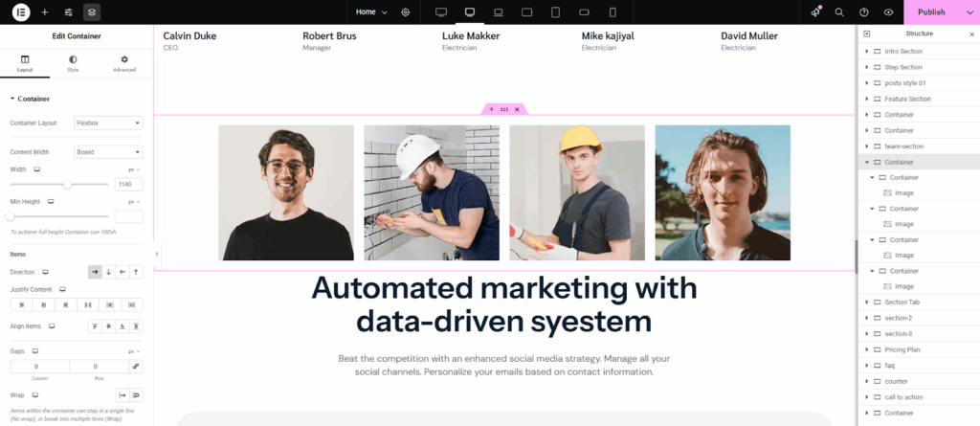
Task: Open Site Settings sliders icon
Action: point(68,11)
